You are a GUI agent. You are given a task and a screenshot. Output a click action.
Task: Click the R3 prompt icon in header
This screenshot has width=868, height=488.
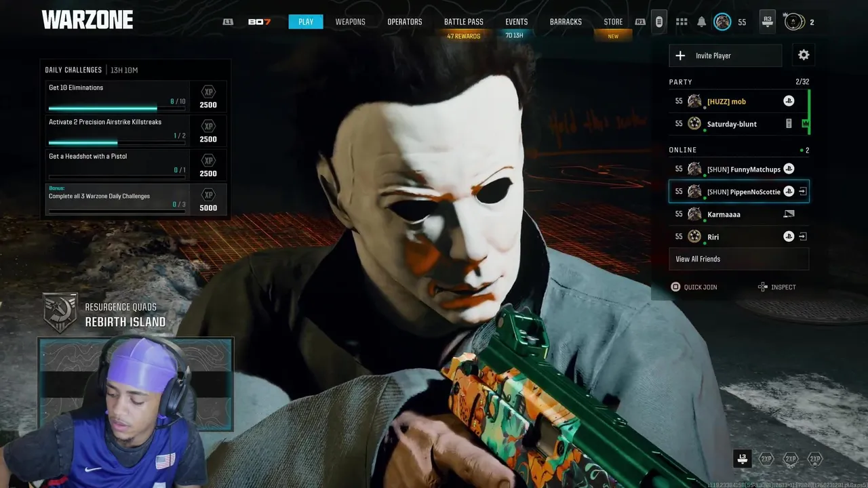pos(767,22)
